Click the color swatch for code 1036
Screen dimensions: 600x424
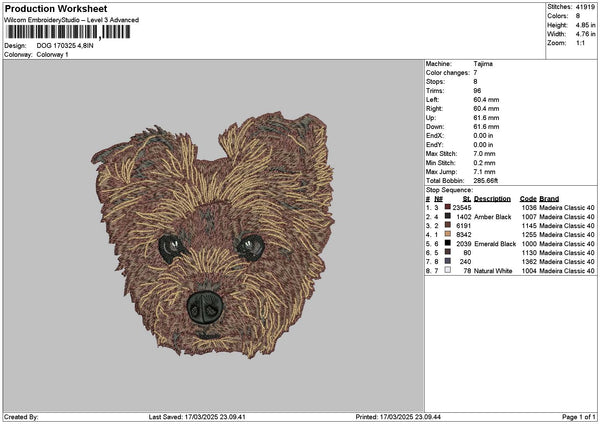[x=448, y=207]
